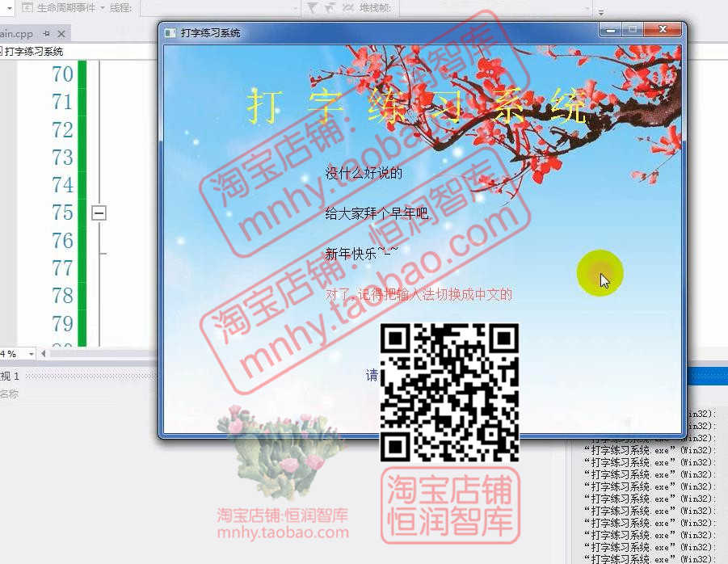Viewport: 728px width, 564px height.
Task: Click the text 给大家拜个早年吧
Action: (x=377, y=213)
